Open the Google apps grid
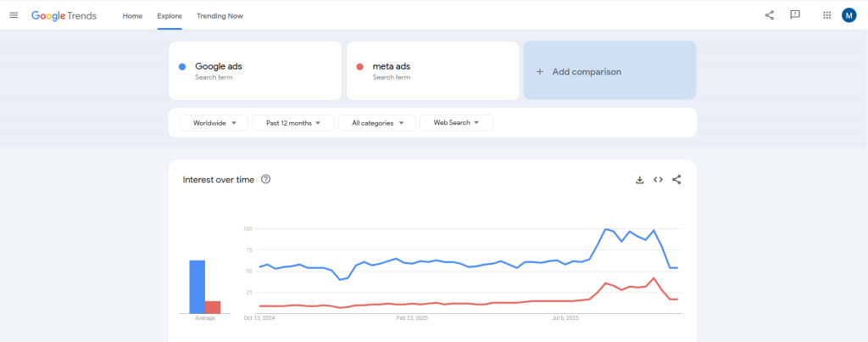 click(827, 15)
